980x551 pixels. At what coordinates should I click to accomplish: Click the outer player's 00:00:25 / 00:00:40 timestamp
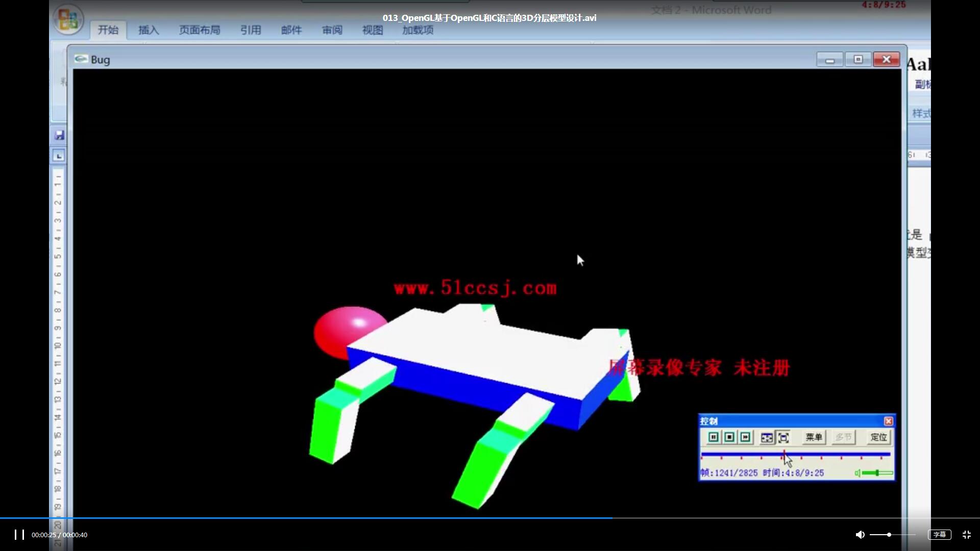point(59,535)
